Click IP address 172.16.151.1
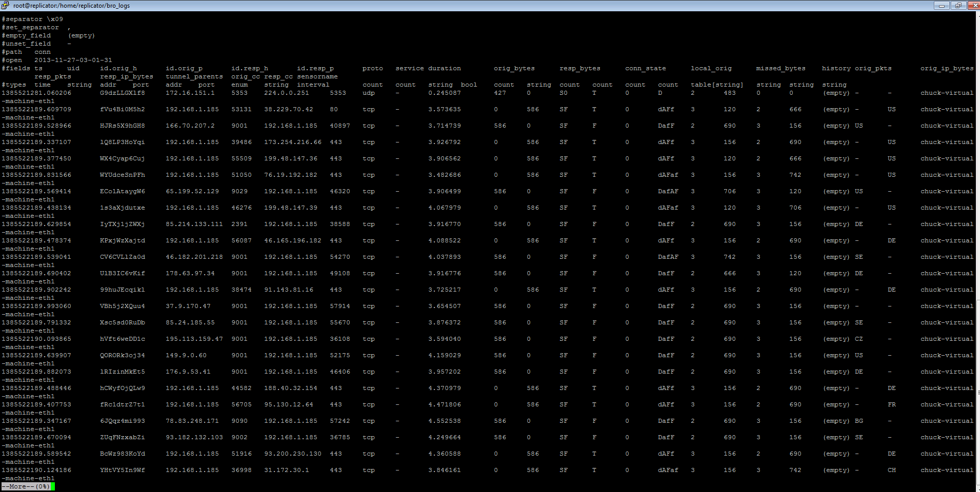Screen dimensions: 980x492 point(190,93)
